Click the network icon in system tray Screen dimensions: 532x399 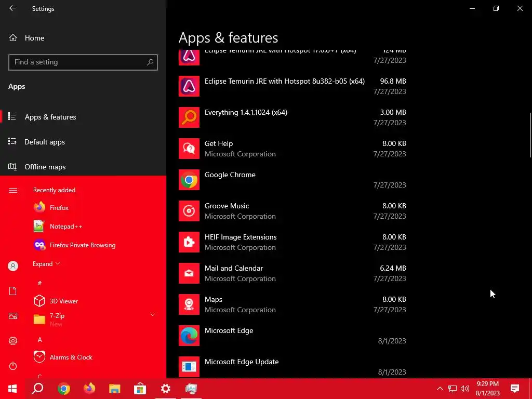point(453,389)
